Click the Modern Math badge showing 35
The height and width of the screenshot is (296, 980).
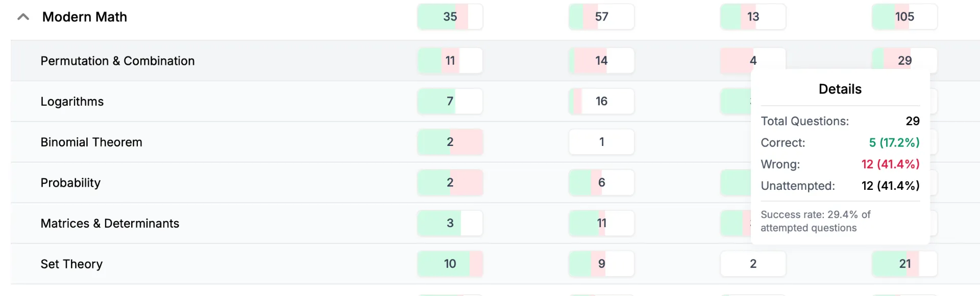(x=450, y=17)
